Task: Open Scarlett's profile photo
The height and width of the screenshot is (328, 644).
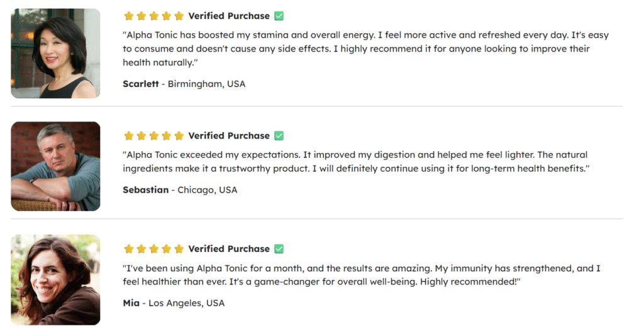Action: point(55,54)
